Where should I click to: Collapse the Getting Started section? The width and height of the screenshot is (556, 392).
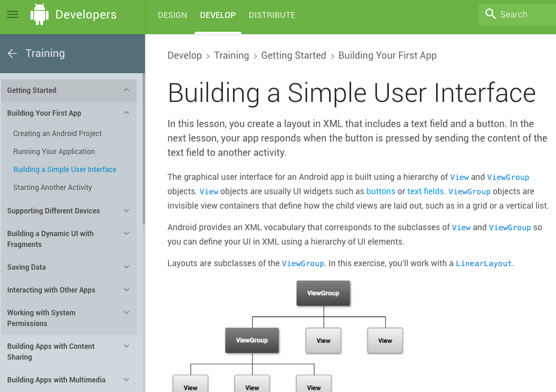point(126,91)
